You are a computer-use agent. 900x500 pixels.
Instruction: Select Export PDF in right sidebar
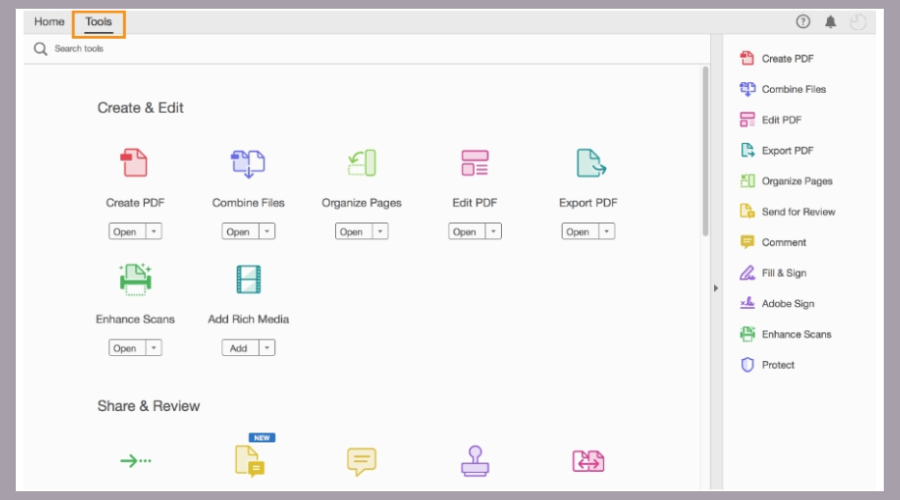[777, 150]
